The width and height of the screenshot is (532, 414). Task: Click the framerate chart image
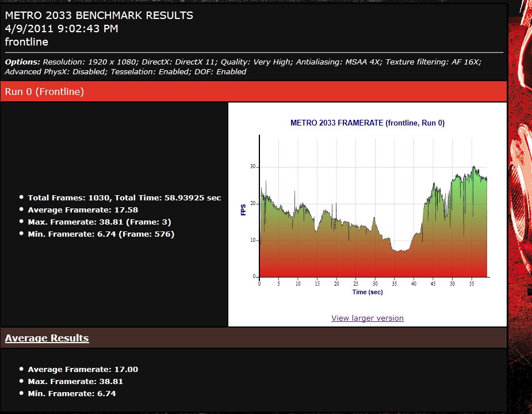(x=368, y=208)
